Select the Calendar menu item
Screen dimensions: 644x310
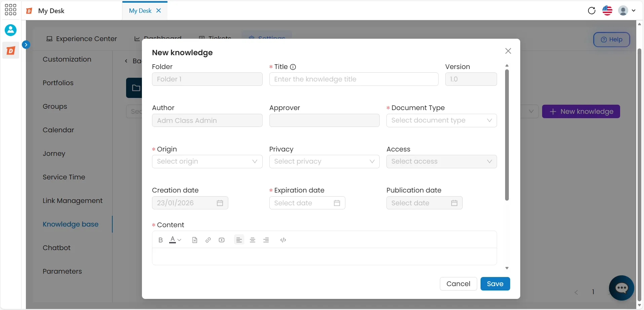click(x=58, y=130)
